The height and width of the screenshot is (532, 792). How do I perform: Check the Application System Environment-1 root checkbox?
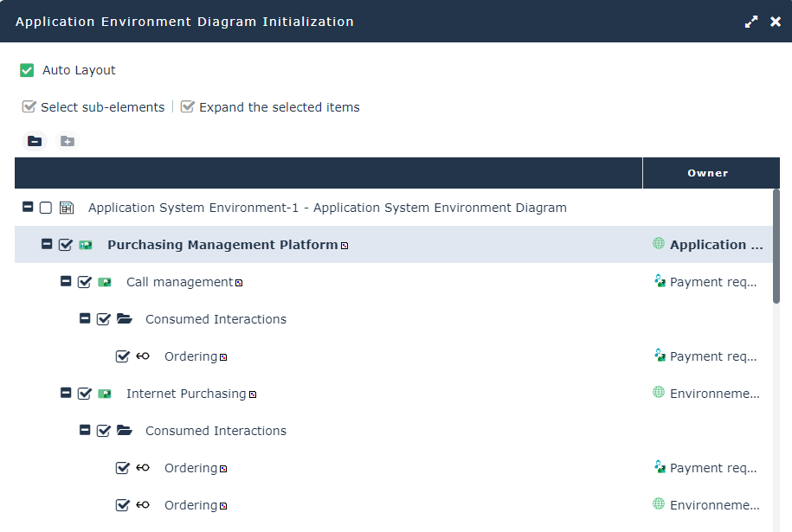[x=46, y=208]
